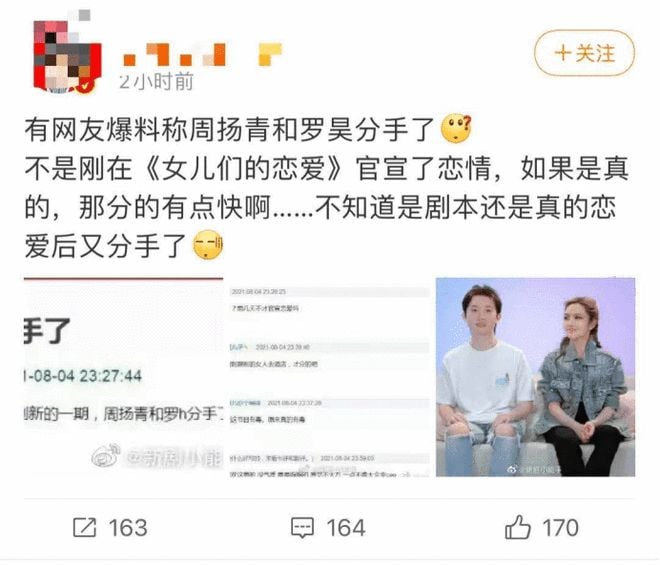Image resolution: width=660 pixels, height=565 pixels.
Task: Tap the repost icon next to 163
Action: (x=85, y=528)
